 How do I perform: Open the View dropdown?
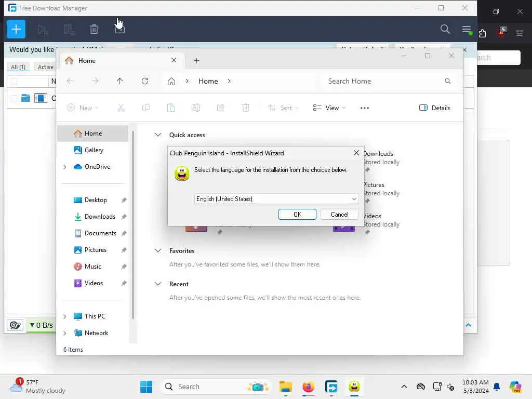point(329,108)
